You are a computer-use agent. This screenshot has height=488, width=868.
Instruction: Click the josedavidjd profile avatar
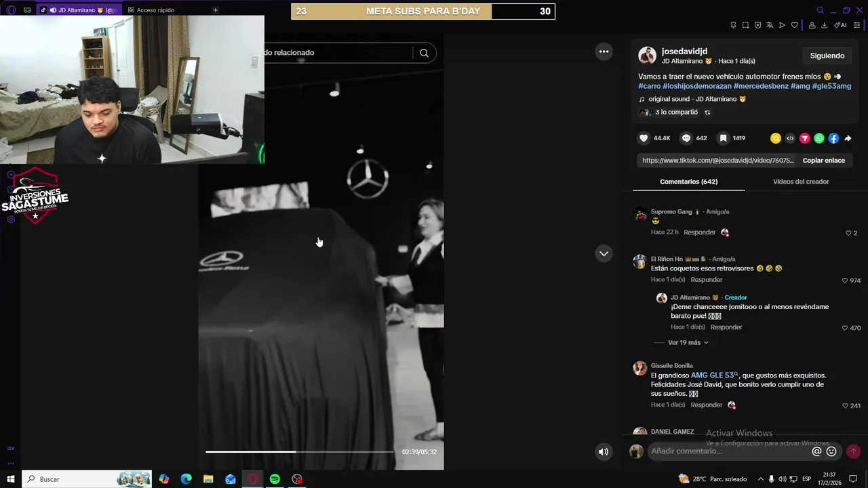(647, 56)
